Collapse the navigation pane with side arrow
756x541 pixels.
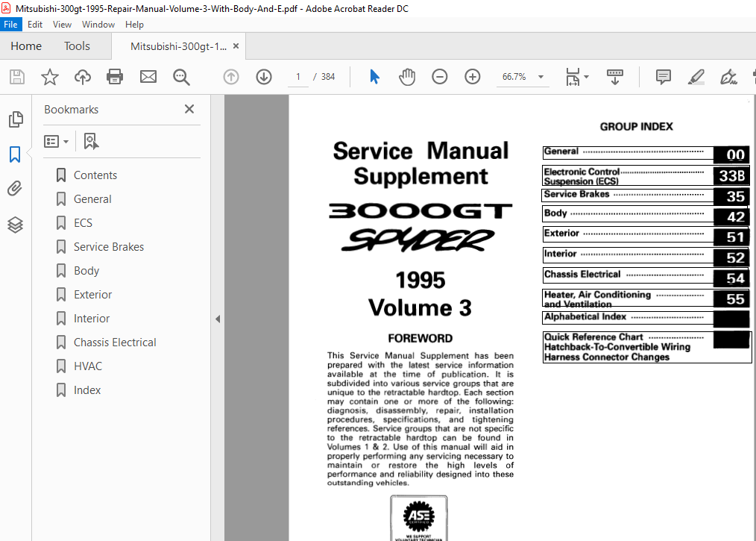point(218,319)
